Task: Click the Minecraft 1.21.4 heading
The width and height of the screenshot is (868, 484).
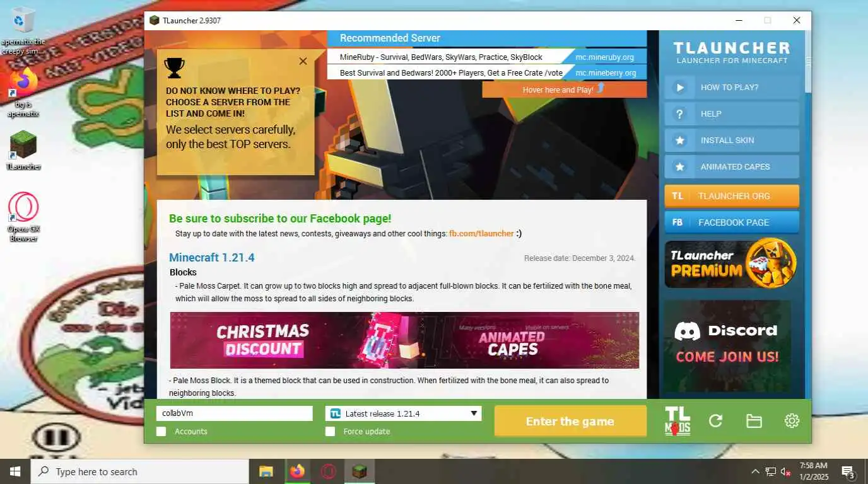Action: coord(212,258)
